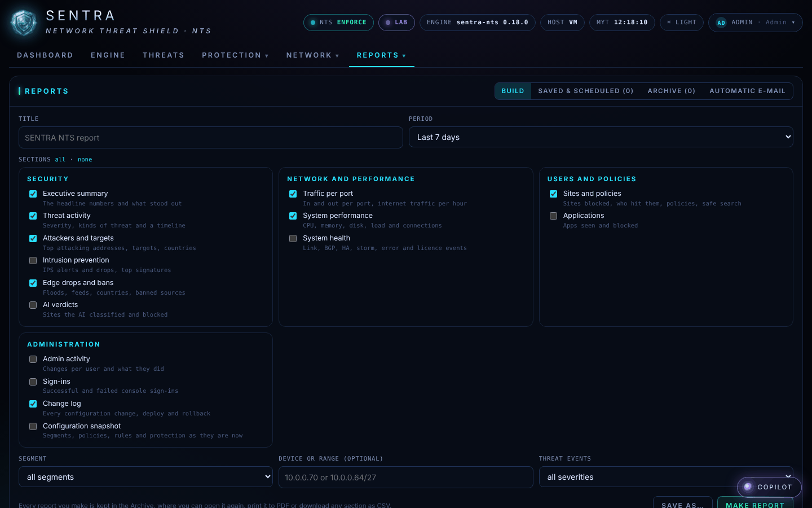Enable System health section
The height and width of the screenshot is (508, 812).
(293, 238)
